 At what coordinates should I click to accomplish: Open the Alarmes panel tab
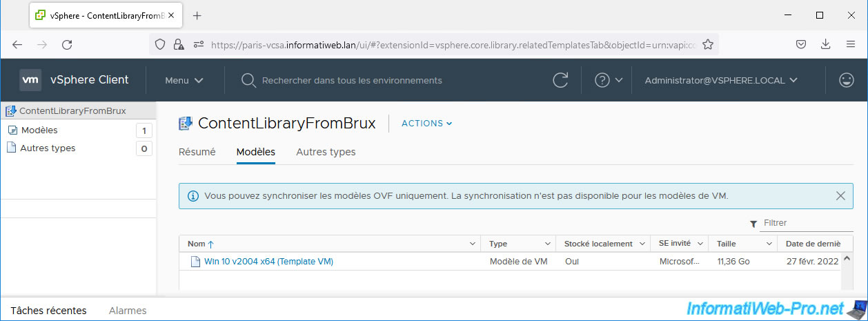pos(128,311)
